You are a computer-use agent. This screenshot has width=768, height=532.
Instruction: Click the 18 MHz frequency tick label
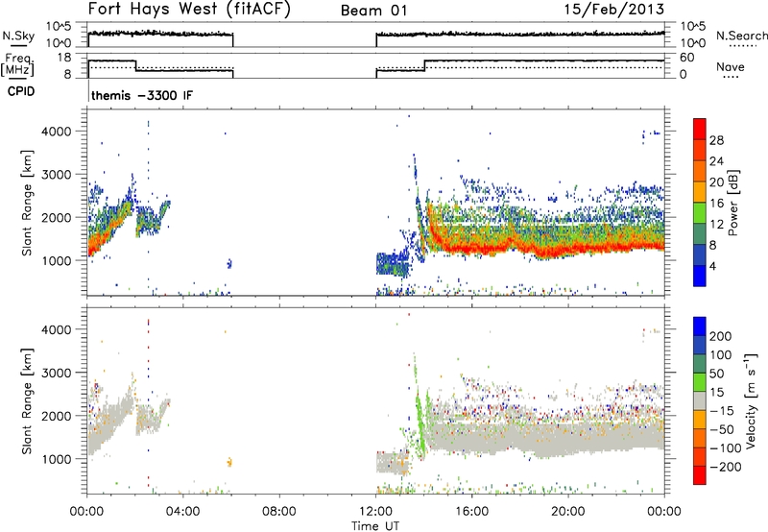(x=64, y=58)
